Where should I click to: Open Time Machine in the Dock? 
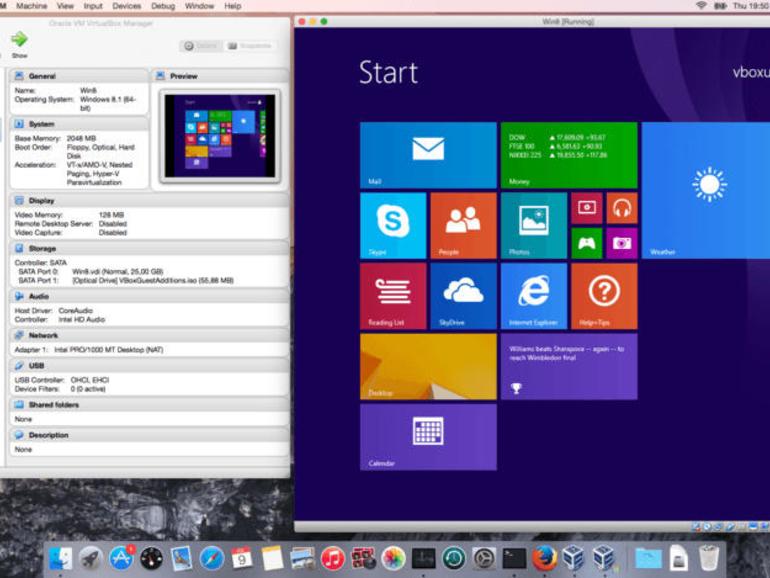454,558
